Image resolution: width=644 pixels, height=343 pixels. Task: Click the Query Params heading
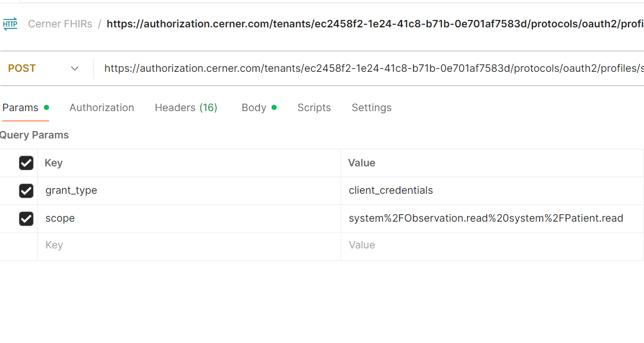click(x=34, y=135)
